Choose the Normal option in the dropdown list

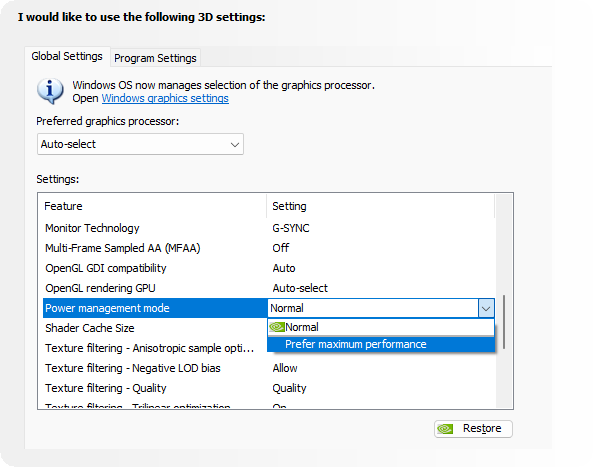point(381,327)
